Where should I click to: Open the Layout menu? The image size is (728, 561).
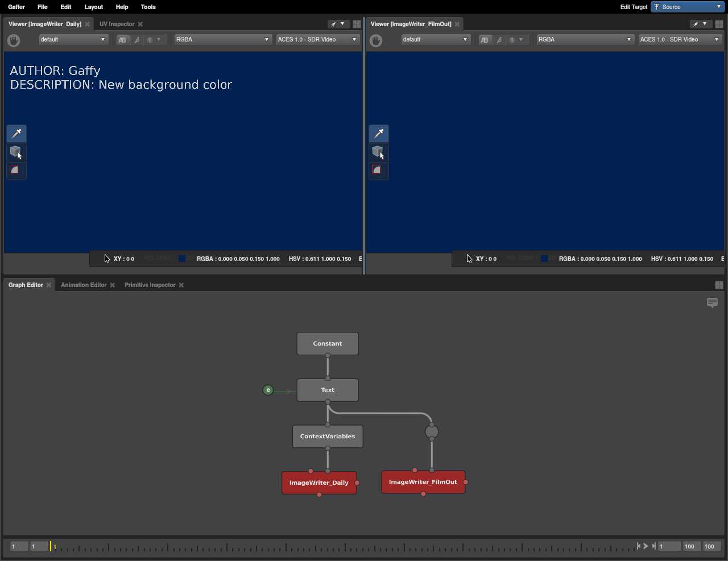click(x=93, y=7)
